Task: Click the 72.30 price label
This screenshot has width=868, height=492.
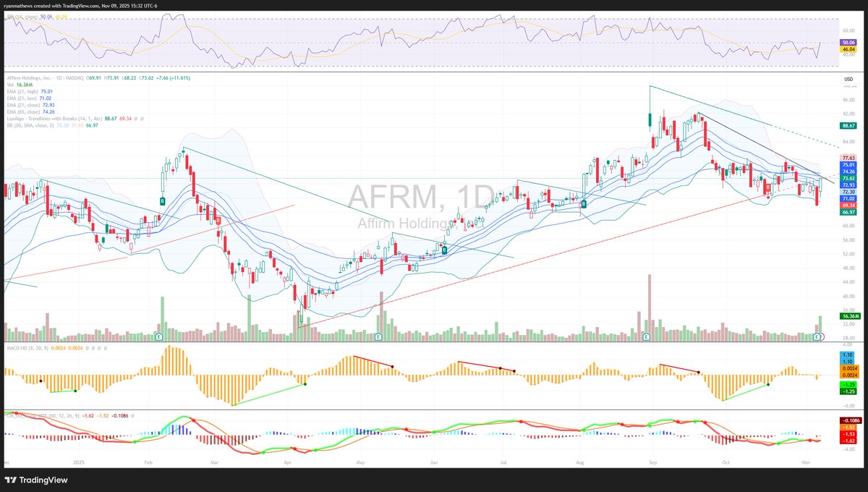Action: [x=848, y=192]
